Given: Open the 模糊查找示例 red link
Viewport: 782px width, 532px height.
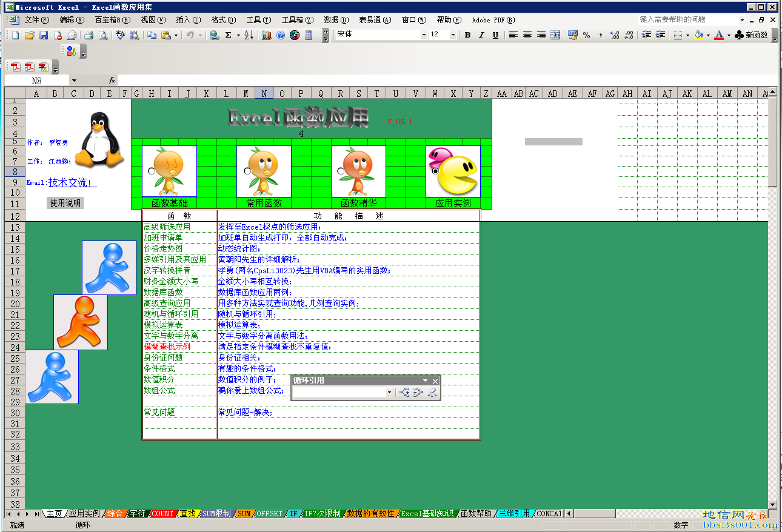Looking at the screenshot, I should [x=167, y=347].
